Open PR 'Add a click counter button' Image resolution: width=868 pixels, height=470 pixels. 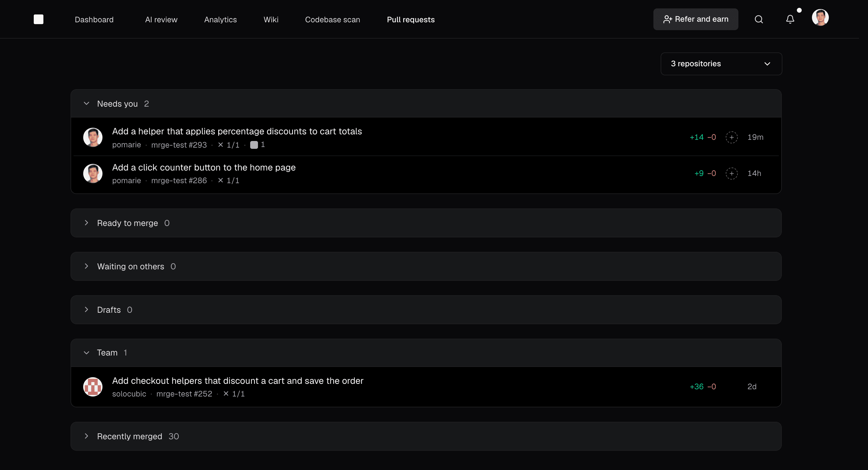tap(204, 167)
